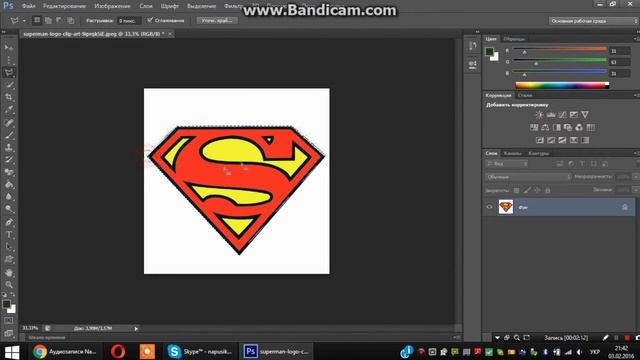The height and width of the screenshot is (360, 640).
Task: Select the Type tool
Action: pyautogui.click(x=9, y=235)
